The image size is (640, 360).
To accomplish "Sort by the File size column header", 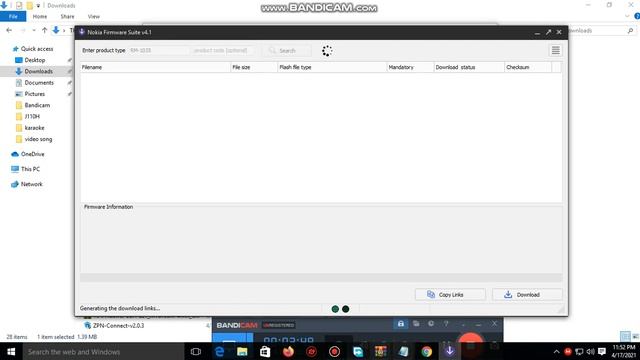I will tap(254, 67).
